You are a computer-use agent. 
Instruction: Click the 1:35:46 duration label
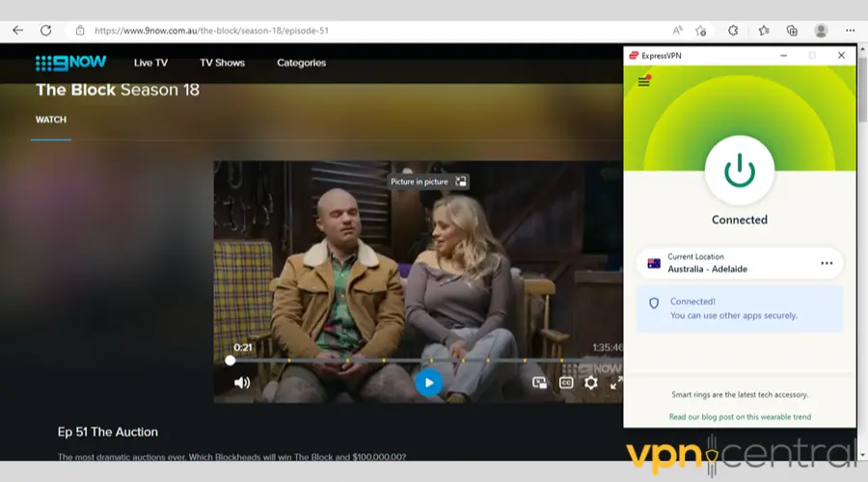[x=608, y=348]
